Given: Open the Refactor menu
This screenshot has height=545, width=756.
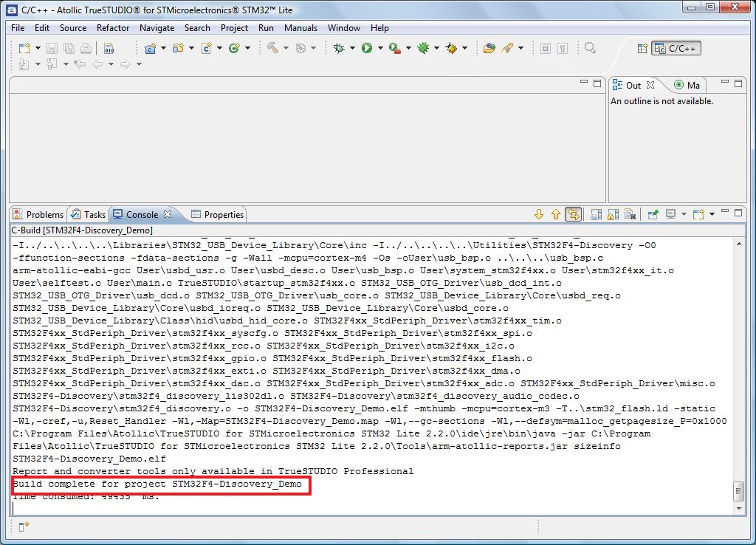Looking at the screenshot, I should click(113, 28).
